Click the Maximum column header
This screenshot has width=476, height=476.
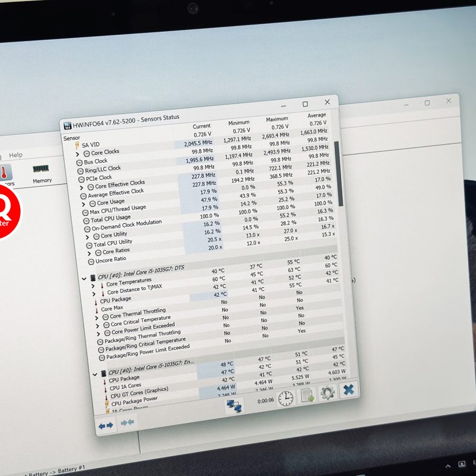click(x=277, y=119)
